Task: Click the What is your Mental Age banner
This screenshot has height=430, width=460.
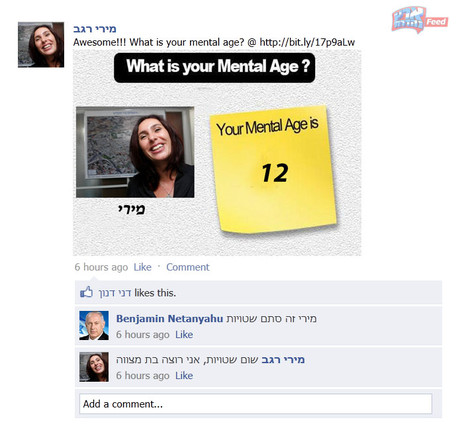Action: coord(214,68)
